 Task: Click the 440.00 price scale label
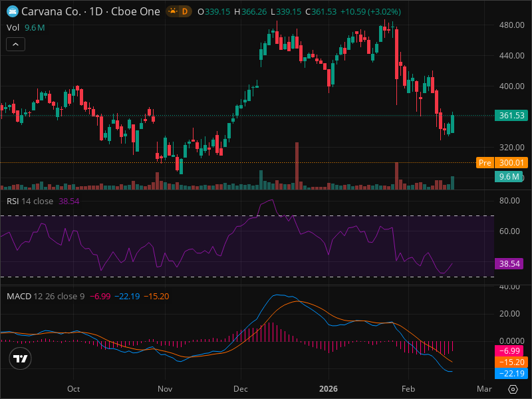click(511, 56)
